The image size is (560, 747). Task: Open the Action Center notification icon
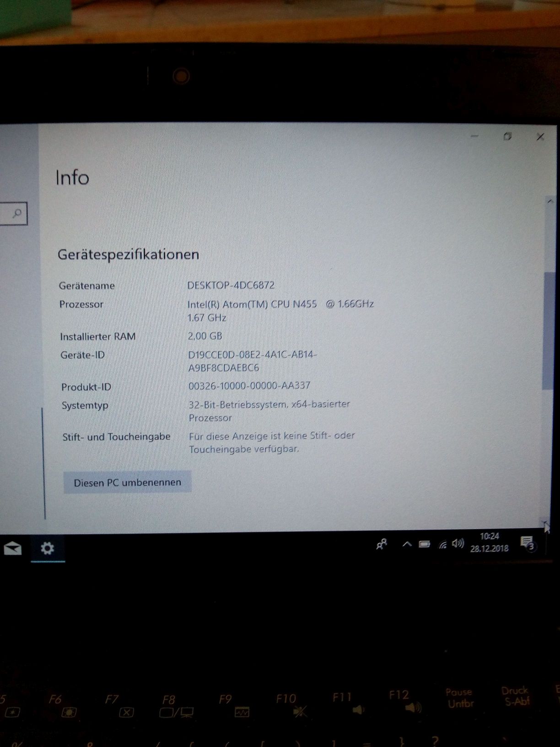[x=527, y=543]
